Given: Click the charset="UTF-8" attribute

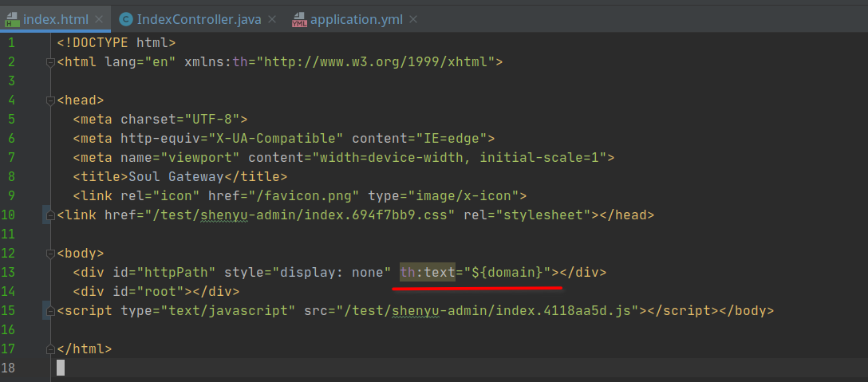Looking at the screenshot, I should 180,119.
